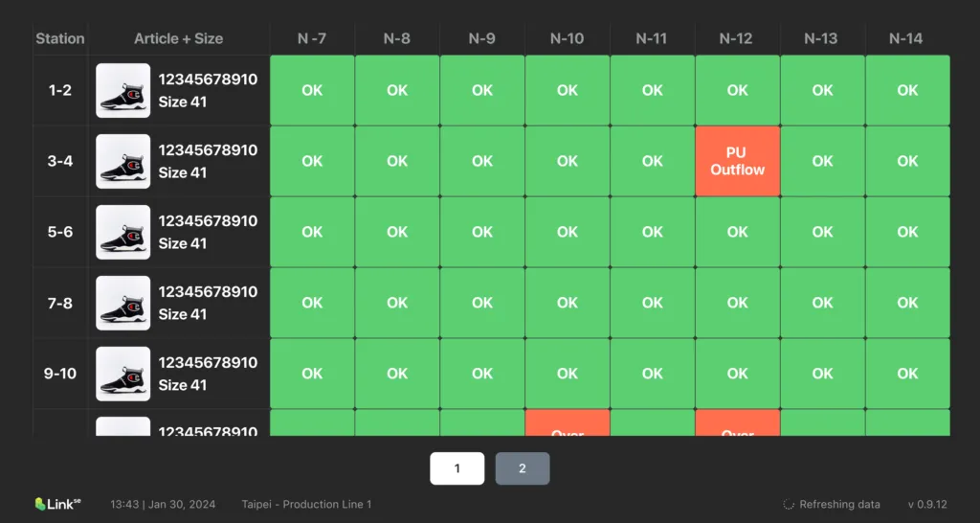Screen dimensions: 980x523
Task: Select the OK cell for station 5-6, N-14
Action: point(907,232)
